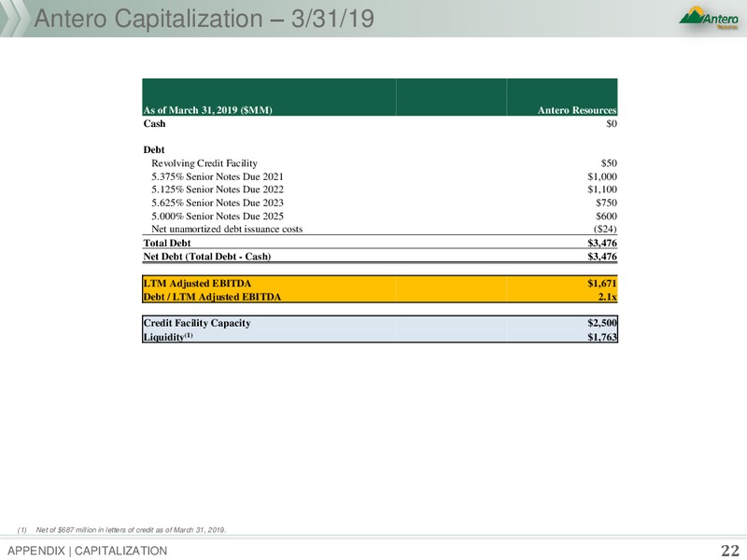Select the "Revolving Credit Facility" row label
747x560 pixels.
tap(204, 163)
